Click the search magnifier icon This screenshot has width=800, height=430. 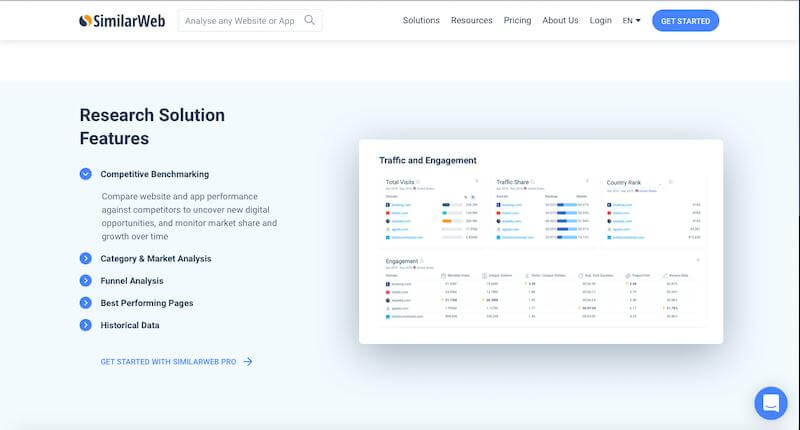pos(310,20)
